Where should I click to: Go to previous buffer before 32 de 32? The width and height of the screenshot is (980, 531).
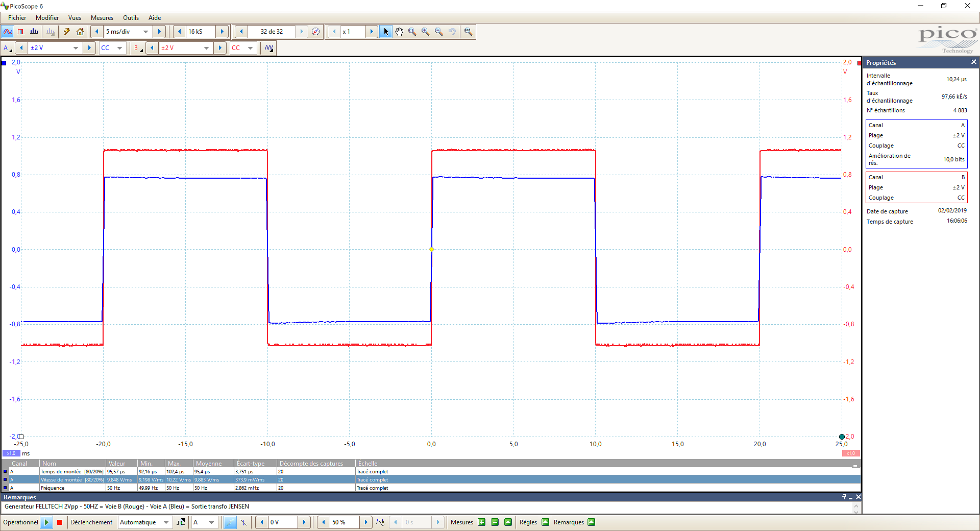[x=241, y=32]
